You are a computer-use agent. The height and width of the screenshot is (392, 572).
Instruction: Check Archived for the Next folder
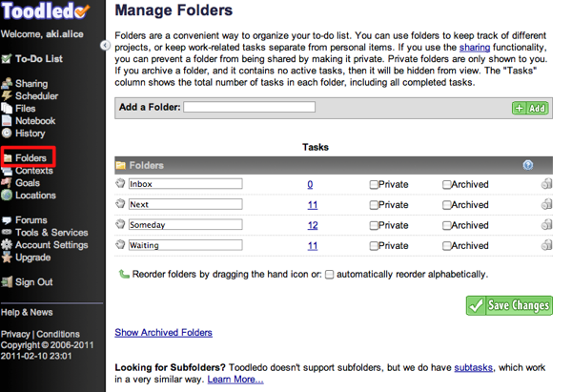[x=446, y=205]
